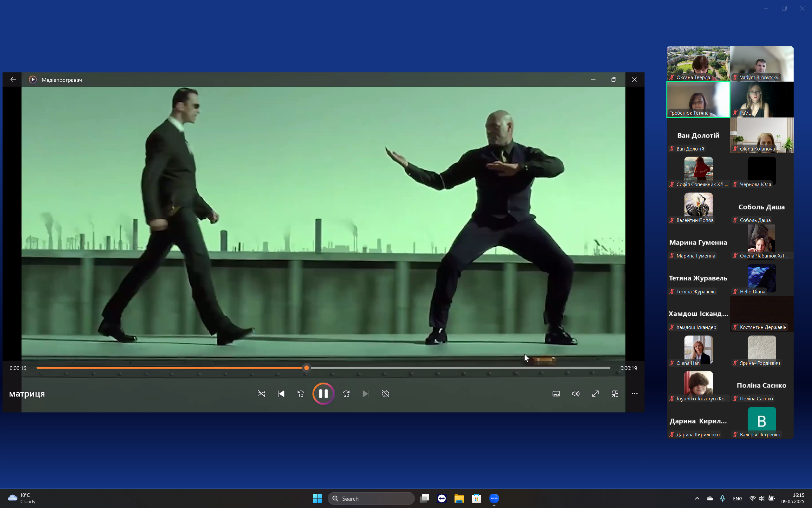Viewport: 812px width, 508px height.
Task: Select the Hello Diana participant tile
Action: point(762,278)
